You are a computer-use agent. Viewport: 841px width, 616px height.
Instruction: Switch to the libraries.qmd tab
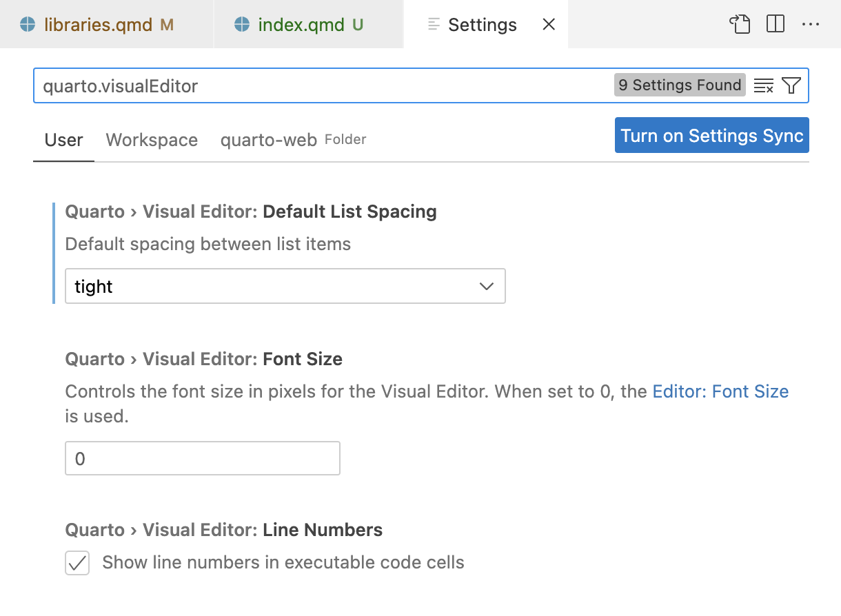(x=98, y=25)
